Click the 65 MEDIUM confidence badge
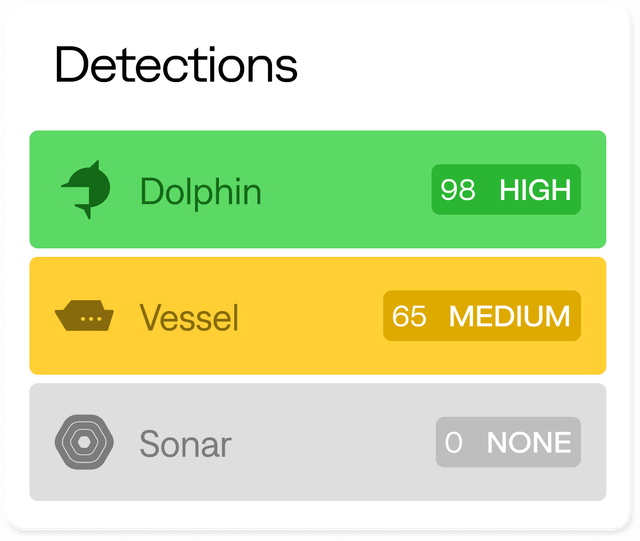 point(482,316)
